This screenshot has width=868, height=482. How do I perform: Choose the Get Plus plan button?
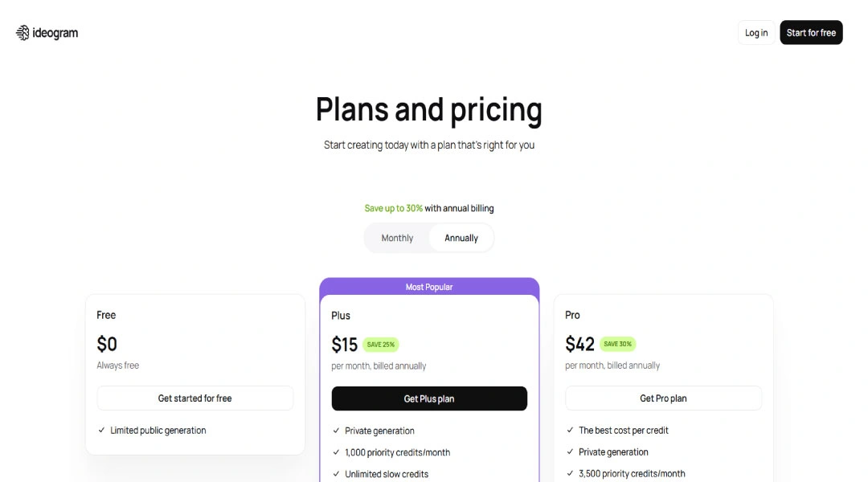(429, 398)
